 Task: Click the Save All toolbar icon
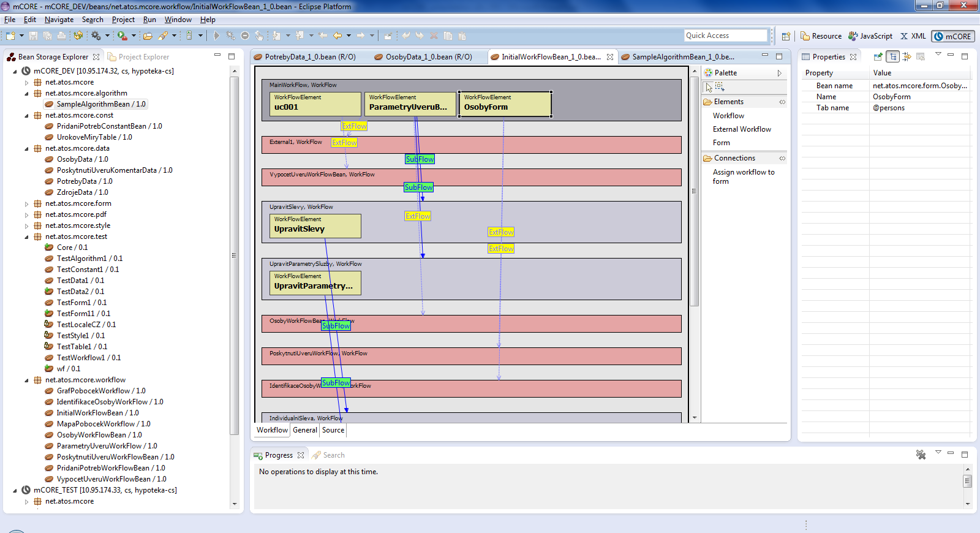point(48,36)
